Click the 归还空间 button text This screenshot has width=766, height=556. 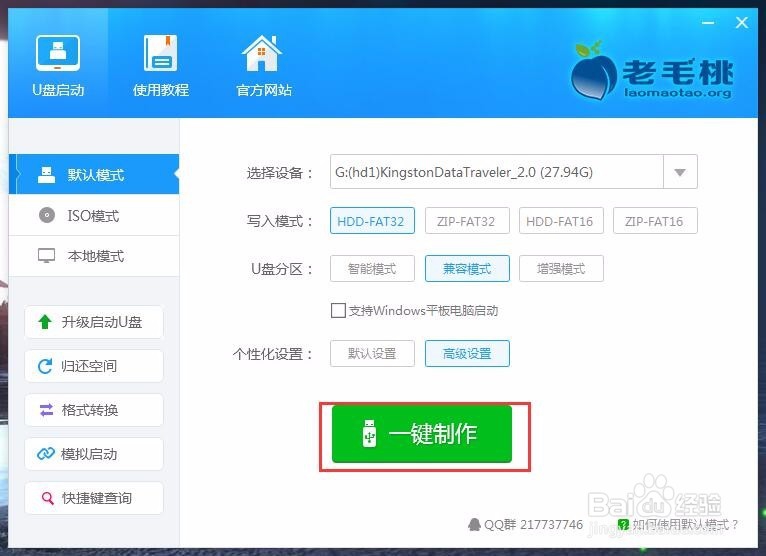coord(89,366)
